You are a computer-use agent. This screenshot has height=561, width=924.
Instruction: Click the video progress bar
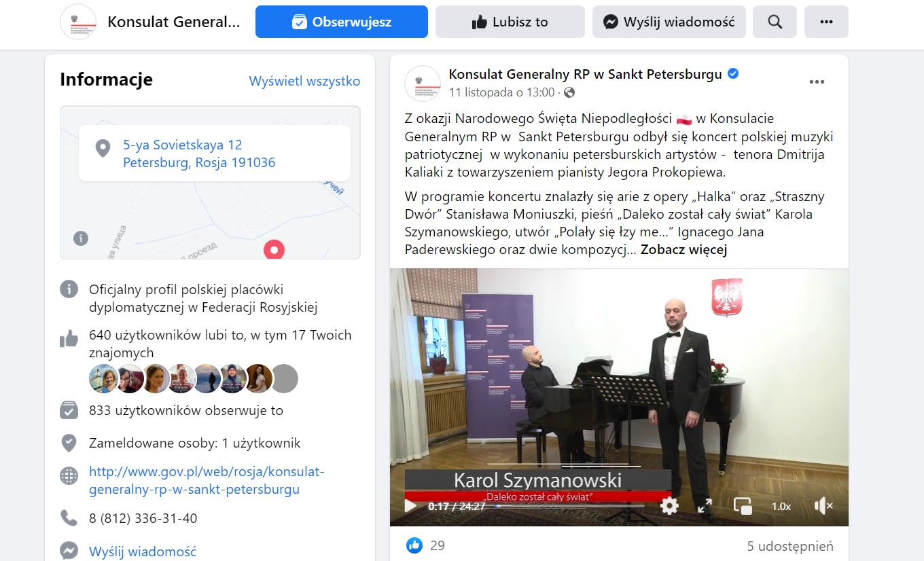569,506
